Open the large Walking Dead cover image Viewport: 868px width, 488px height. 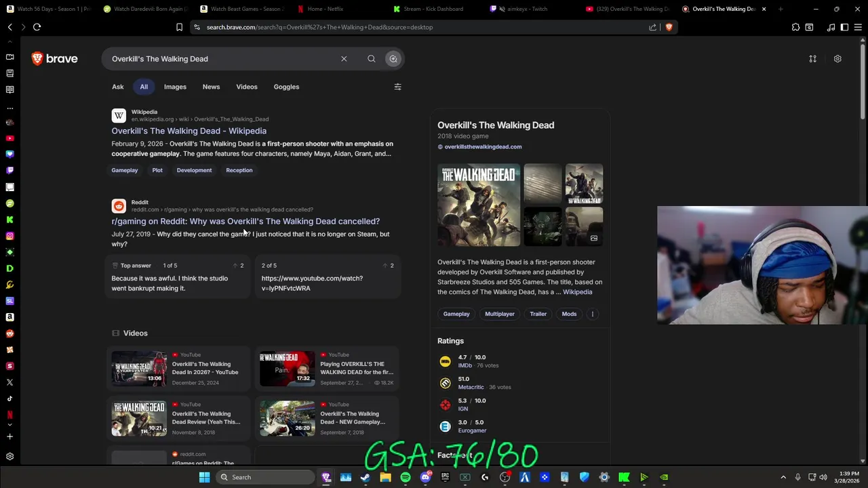479,205
